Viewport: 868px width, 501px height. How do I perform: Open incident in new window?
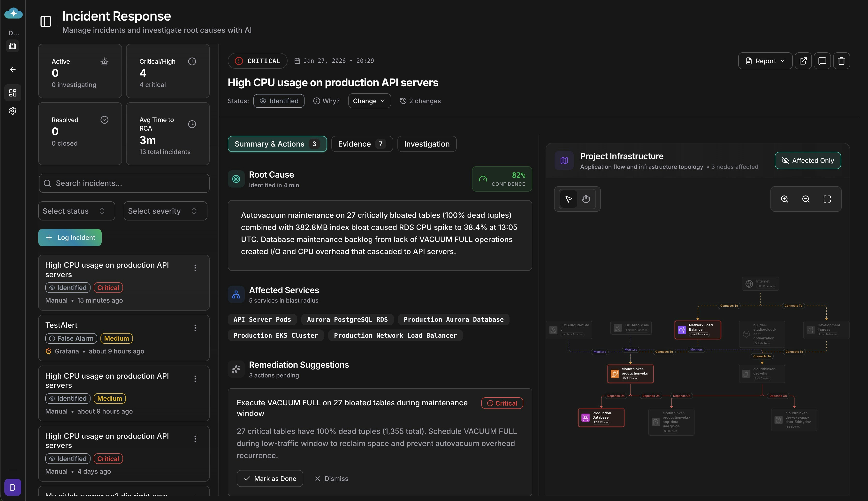(803, 61)
